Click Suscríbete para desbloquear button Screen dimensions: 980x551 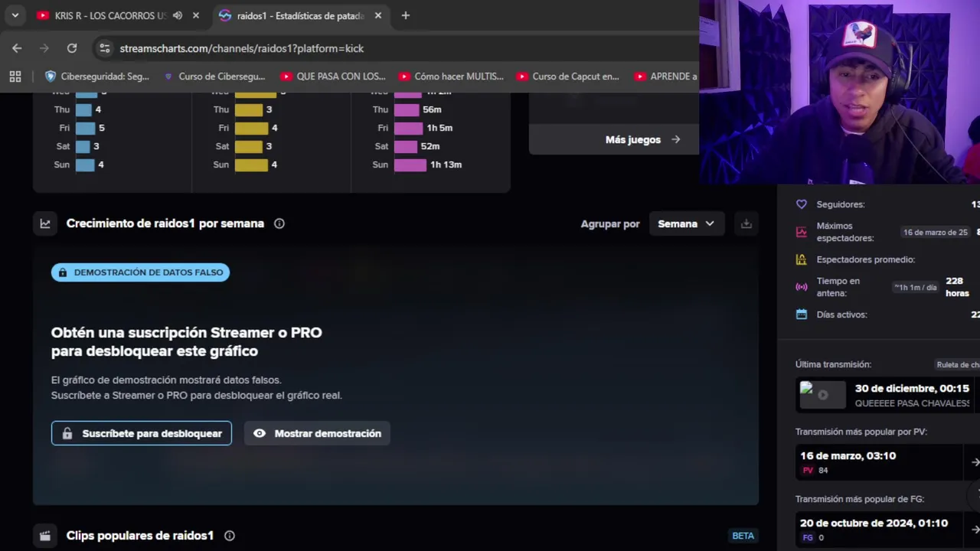click(x=142, y=433)
